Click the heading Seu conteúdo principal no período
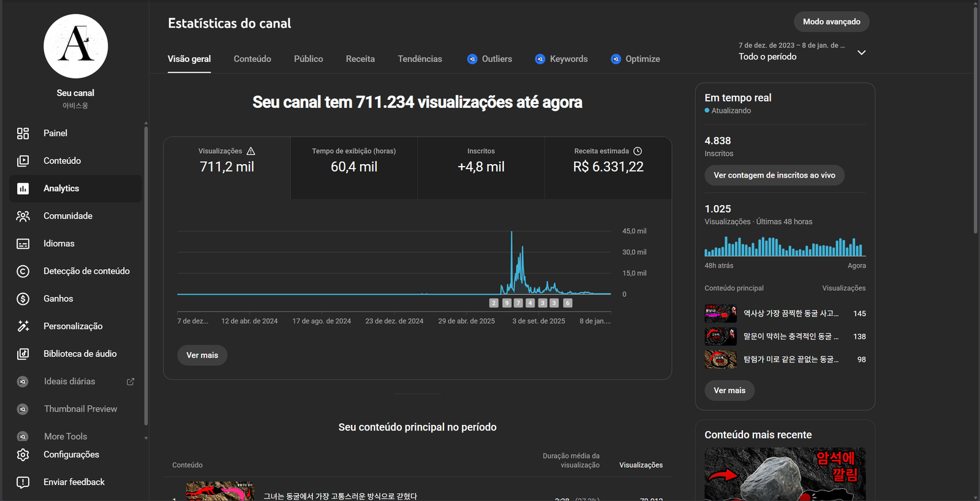The width and height of the screenshot is (980, 501). point(418,427)
